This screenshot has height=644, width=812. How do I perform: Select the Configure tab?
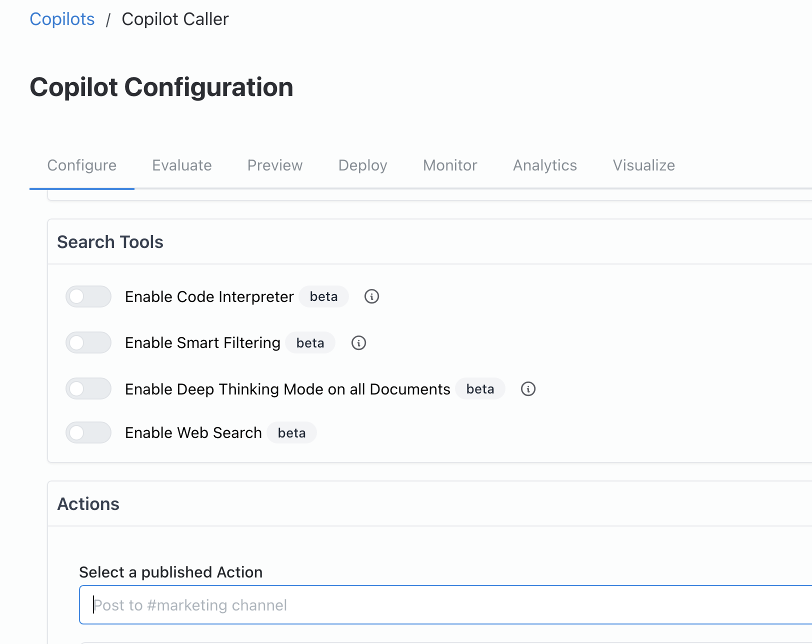coord(81,165)
